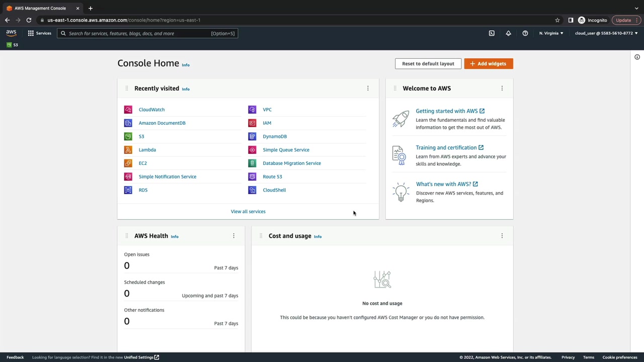Click the Database Migration Service icon
The width and height of the screenshot is (644, 362).
pos(252,163)
